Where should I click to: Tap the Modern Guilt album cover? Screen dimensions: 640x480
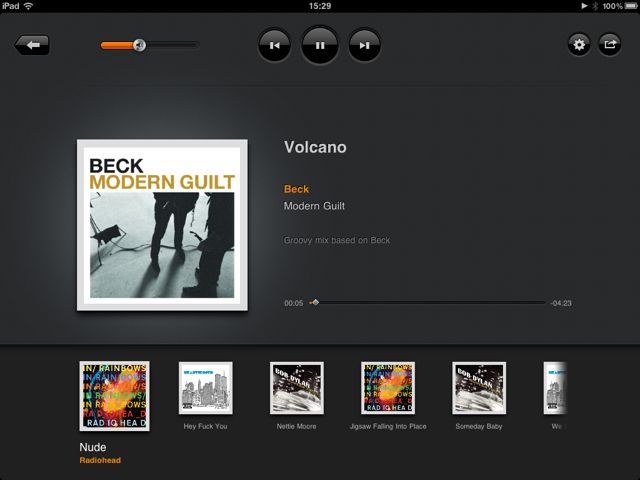pyautogui.click(x=162, y=225)
